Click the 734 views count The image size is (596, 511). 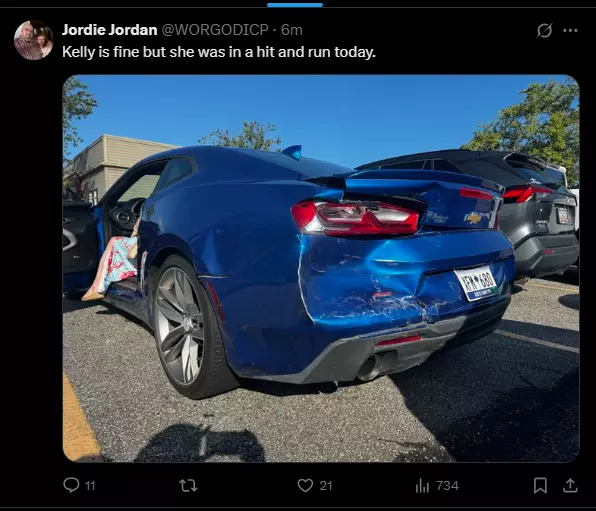click(x=447, y=486)
